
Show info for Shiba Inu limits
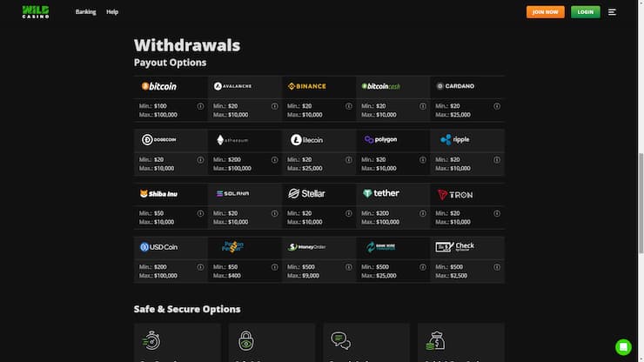tap(200, 214)
